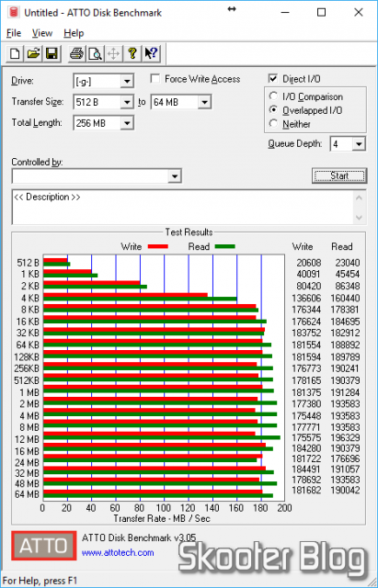
Task: Click the green Read legend swatch
Action: click(x=224, y=246)
